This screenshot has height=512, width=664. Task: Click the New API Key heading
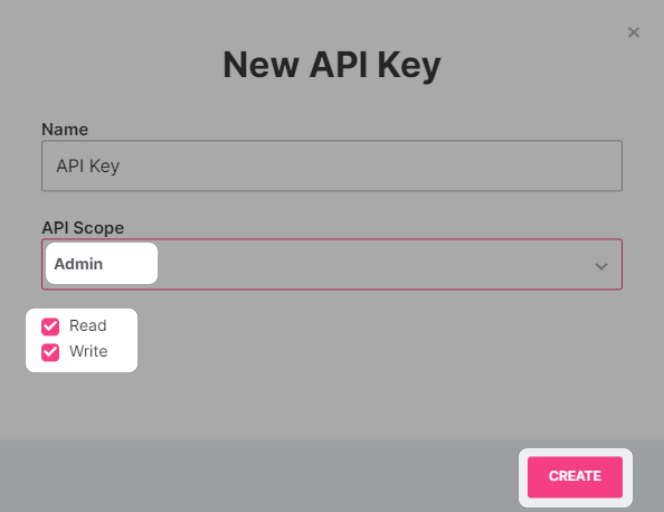point(331,66)
